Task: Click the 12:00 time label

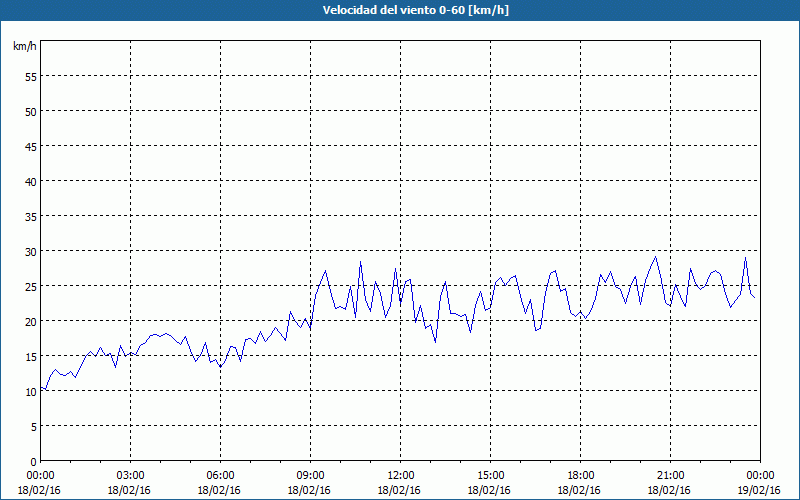Action: click(401, 476)
